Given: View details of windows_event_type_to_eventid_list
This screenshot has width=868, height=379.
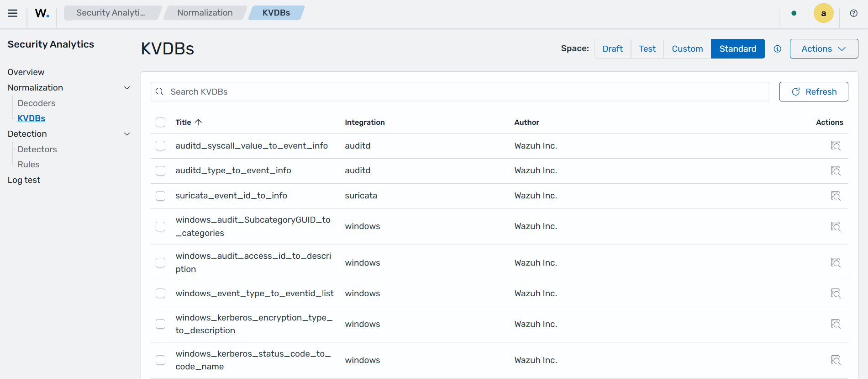Looking at the screenshot, I should 836,294.
